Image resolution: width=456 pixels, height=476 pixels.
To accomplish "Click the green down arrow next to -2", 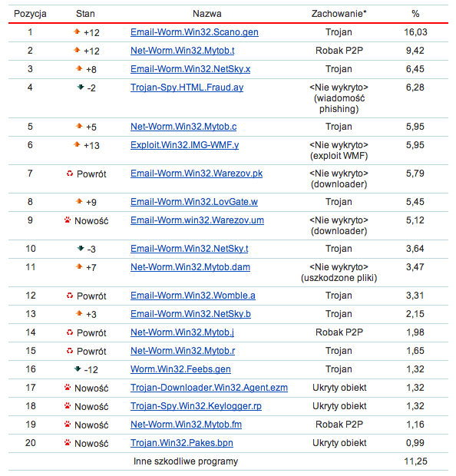I will (81, 87).
